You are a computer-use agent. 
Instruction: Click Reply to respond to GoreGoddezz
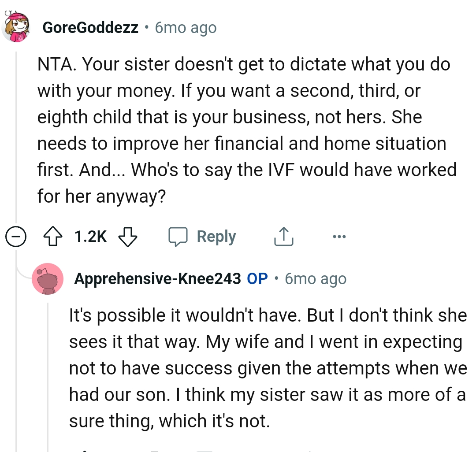(216, 236)
